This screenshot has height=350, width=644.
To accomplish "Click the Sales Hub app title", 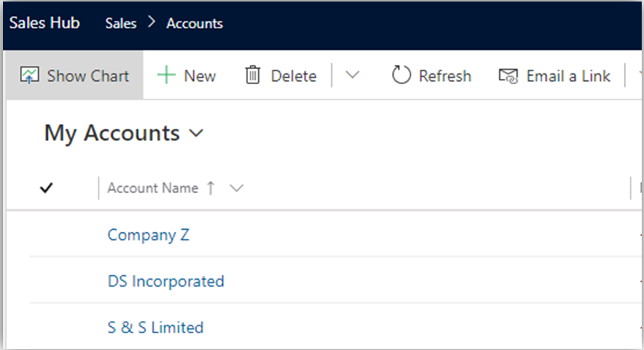I will pos(44,23).
